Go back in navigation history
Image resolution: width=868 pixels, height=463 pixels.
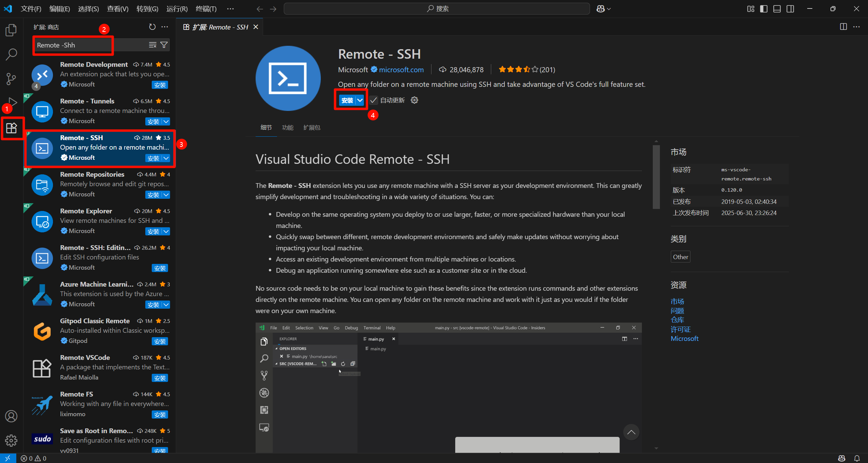click(260, 9)
